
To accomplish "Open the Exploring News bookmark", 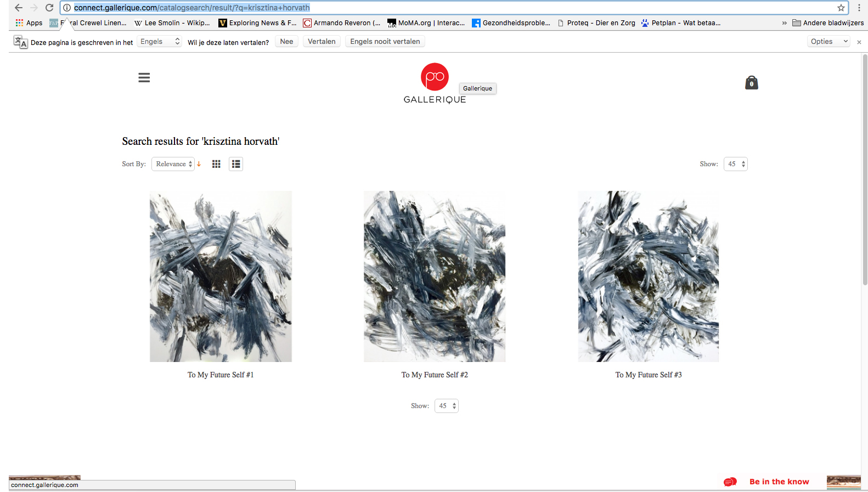I will (257, 22).
